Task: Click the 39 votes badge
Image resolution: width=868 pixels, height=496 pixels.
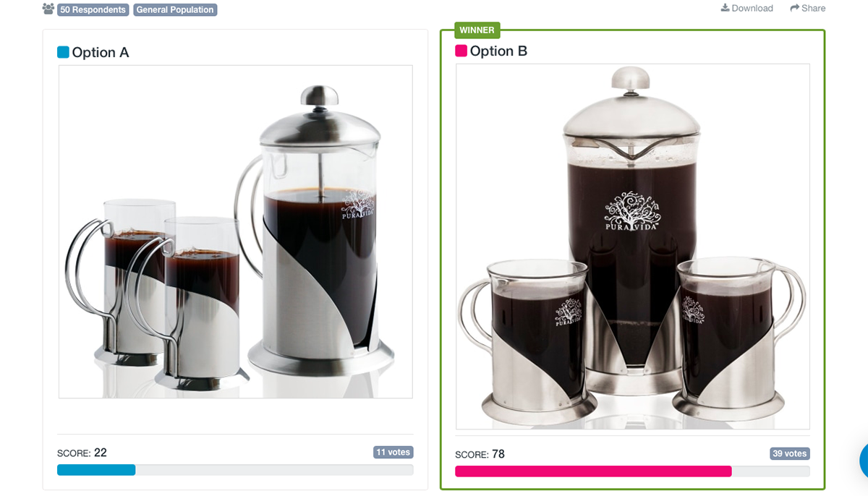Action: tap(790, 454)
